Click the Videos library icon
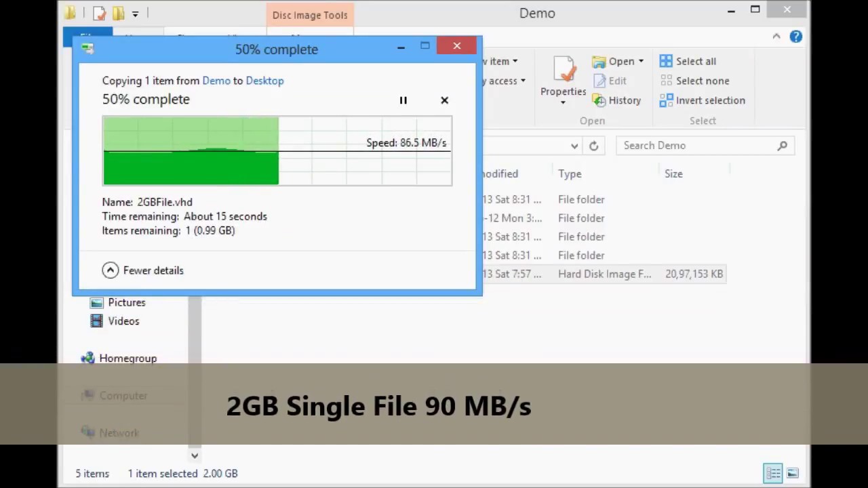 pos(97,321)
